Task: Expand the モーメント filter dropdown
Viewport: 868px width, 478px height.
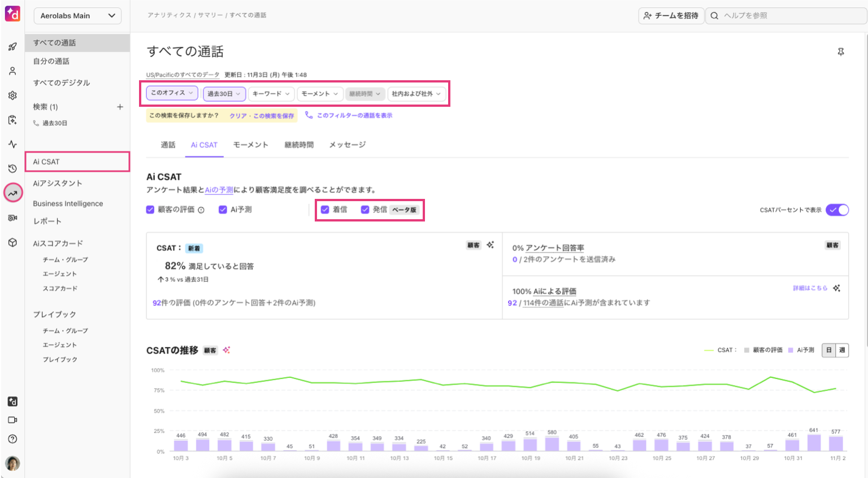Action: pos(320,94)
